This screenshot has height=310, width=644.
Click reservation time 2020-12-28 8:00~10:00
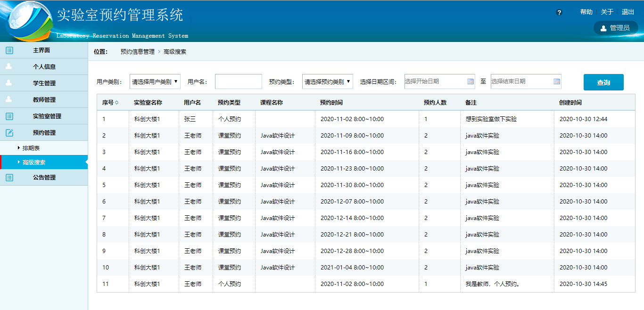[352, 251]
